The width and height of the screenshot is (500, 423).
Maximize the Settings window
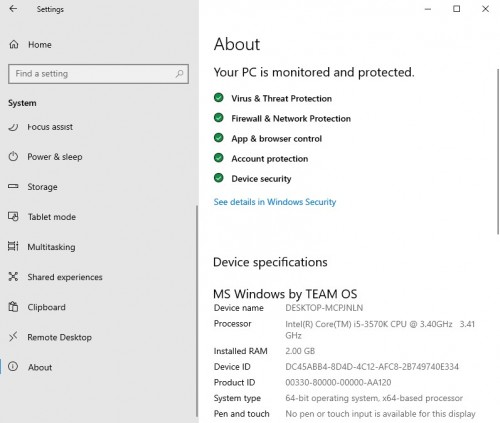tap(457, 9)
